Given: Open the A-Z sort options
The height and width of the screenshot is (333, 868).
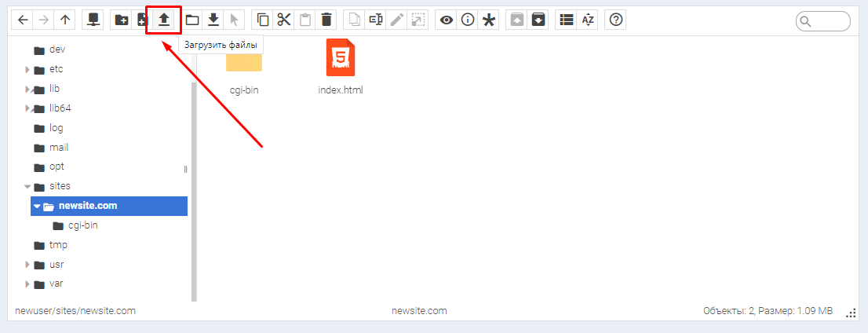Looking at the screenshot, I should coord(588,20).
